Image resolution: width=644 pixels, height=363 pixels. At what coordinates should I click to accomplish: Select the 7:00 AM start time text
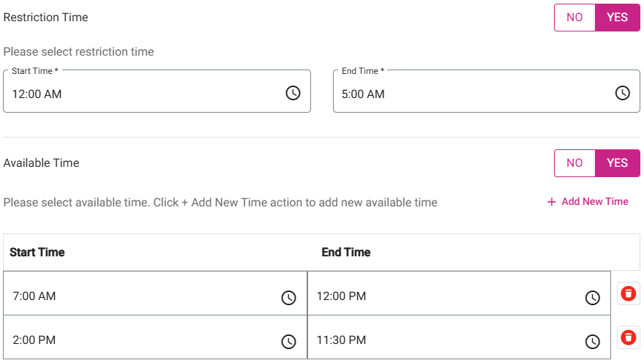(34, 296)
